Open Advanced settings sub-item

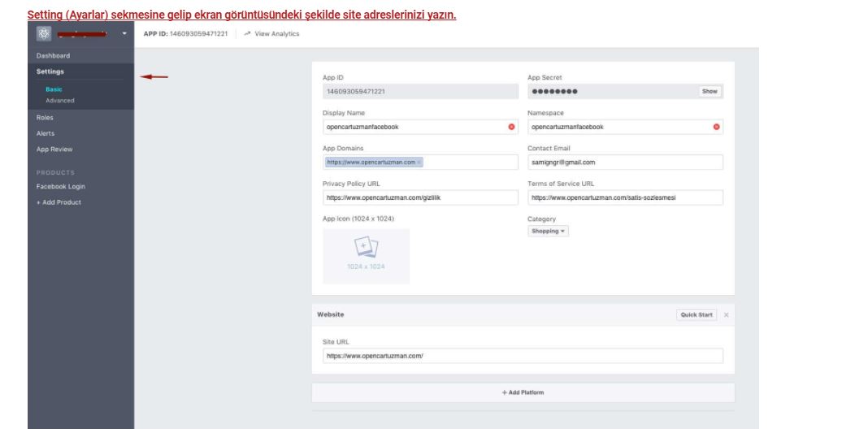tap(60, 101)
